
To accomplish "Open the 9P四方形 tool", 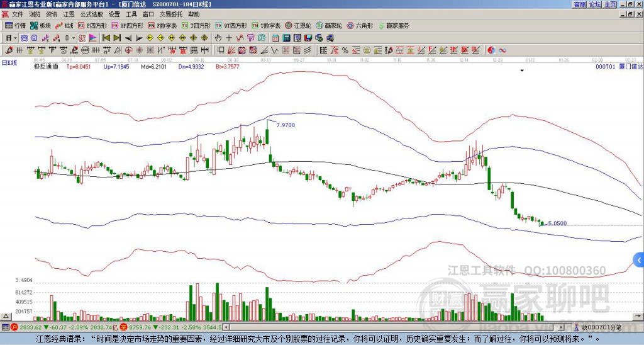I will [x=127, y=25].
